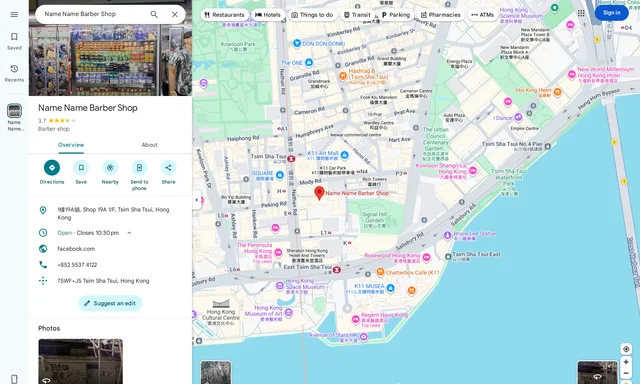Zoom out with the minus button
640x384 pixels.
[626, 373]
